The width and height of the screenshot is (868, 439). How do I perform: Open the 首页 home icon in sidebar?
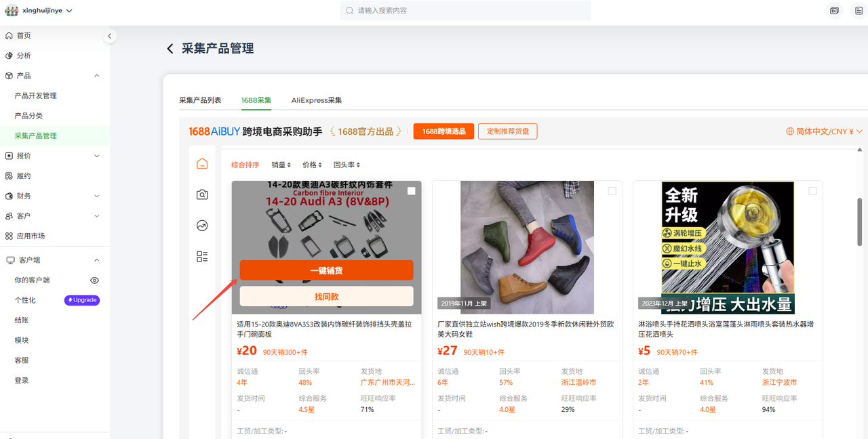[x=9, y=35]
